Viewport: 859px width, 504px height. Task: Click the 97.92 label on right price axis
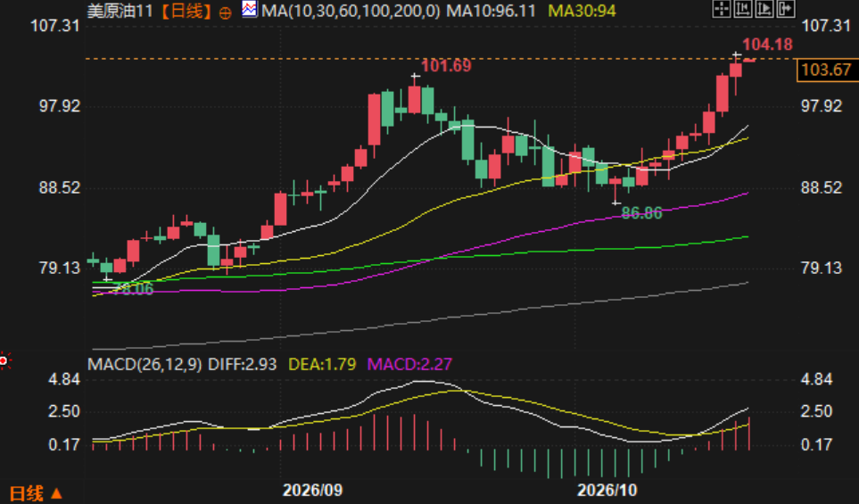pyautogui.click(x=822, y=106)
